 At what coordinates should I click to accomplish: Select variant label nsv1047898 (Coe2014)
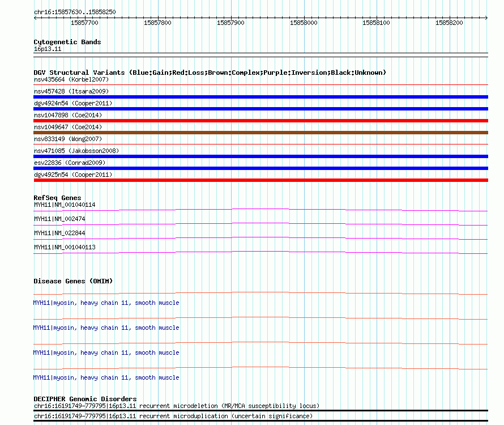68,115
